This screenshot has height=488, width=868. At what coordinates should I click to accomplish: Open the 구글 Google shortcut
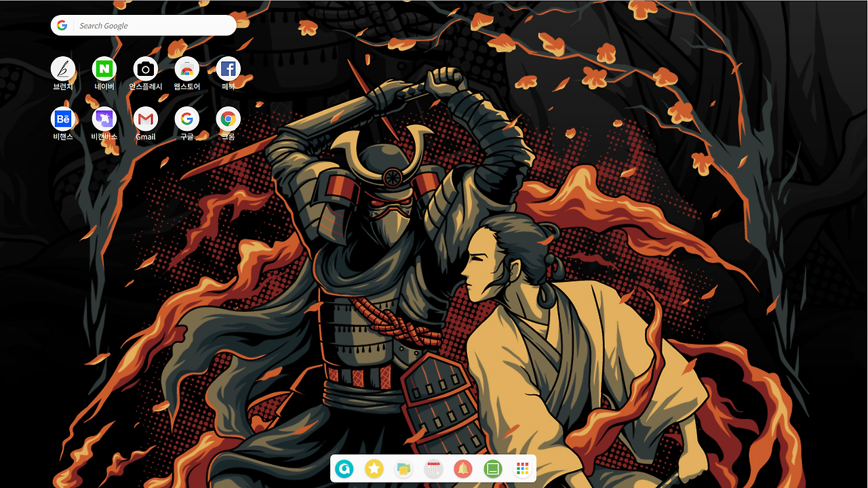[187, 119]
